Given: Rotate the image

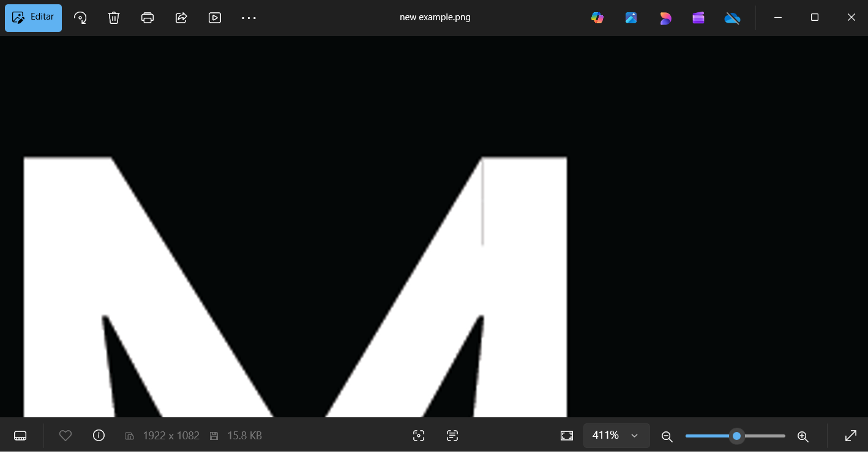Looking at the screenshot, I should pyautogui.click(x=80, y=18).
